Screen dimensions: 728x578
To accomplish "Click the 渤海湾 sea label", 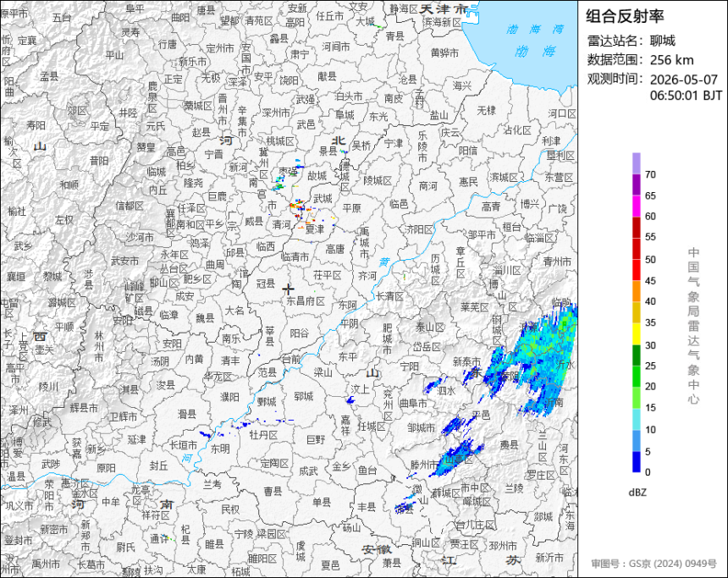I will click(x=534, y=30).
